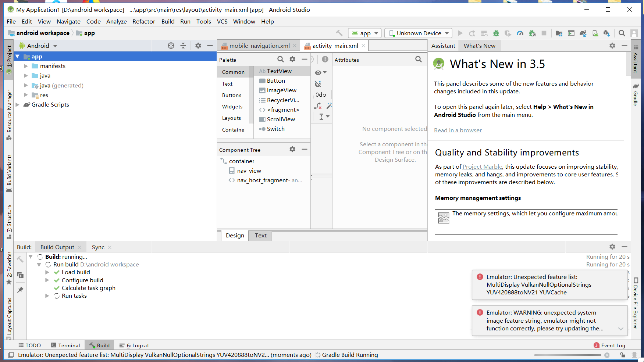Select Switch from the palette components
This screenshot has width=644, height=362.
[x=275, y=129]
